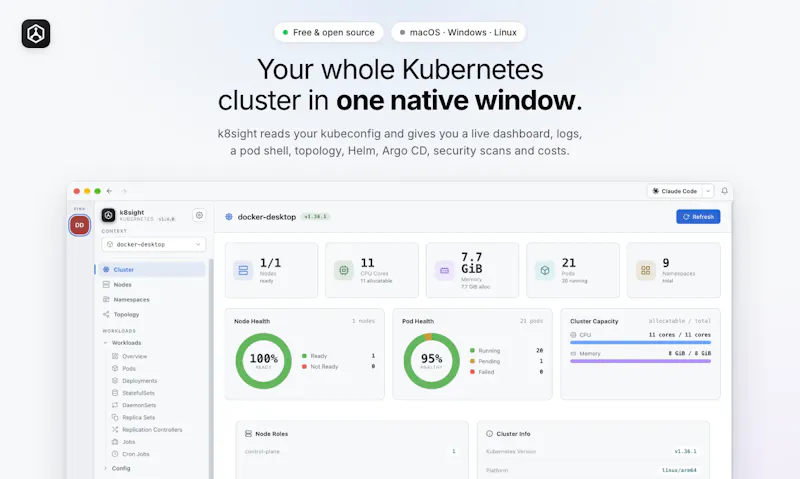Image resolution: width=800 pixels, height=479 pixels.
Task: Open Pods in Workloads
Action: coord(129,368)
